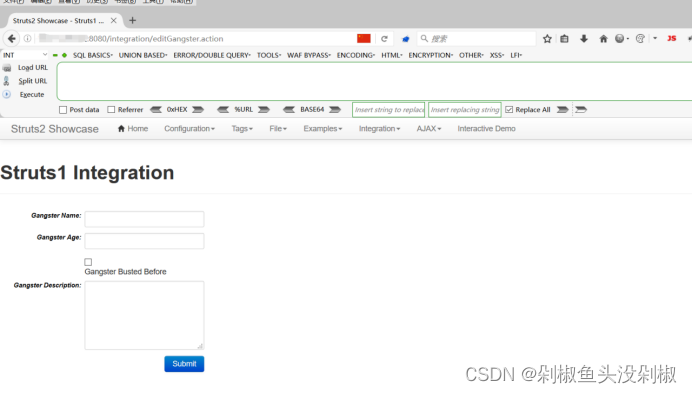The width and height of the screenshot is (692, 393).
Task: Decode hex with the left 0xHEX arrow
Action: pos(156,110)
